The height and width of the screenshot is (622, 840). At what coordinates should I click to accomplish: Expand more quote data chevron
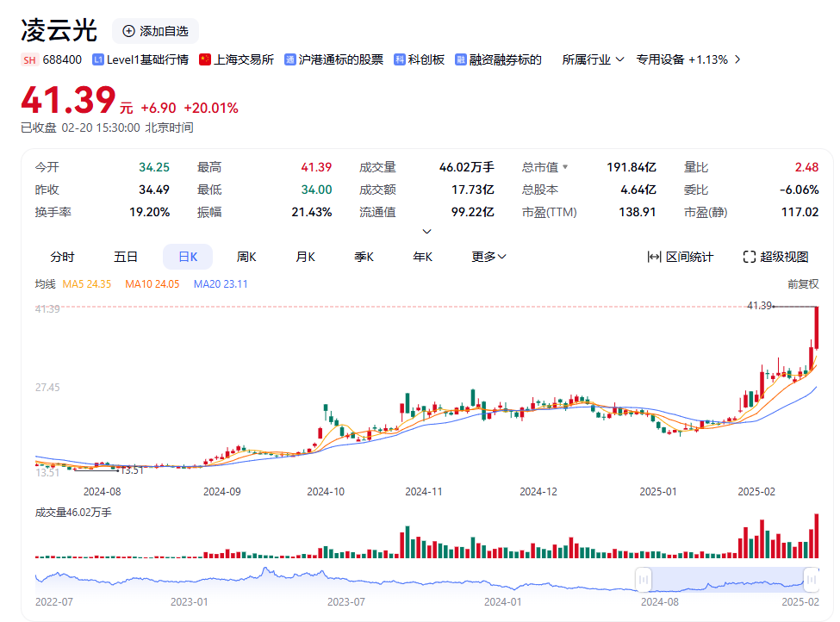tap(426, 231)
